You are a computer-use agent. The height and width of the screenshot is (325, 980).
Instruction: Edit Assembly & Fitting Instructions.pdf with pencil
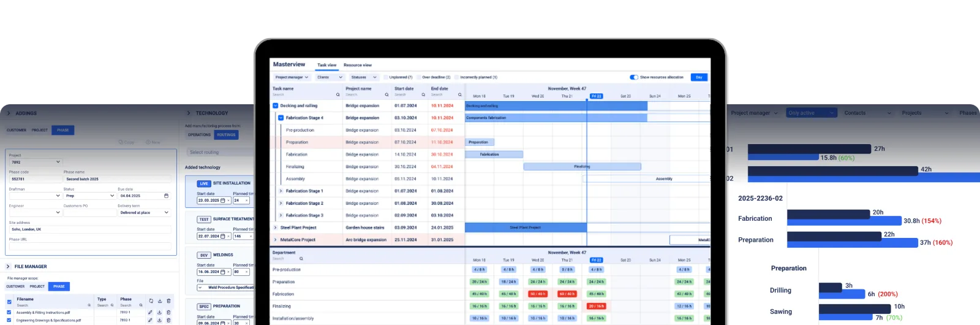150,312
